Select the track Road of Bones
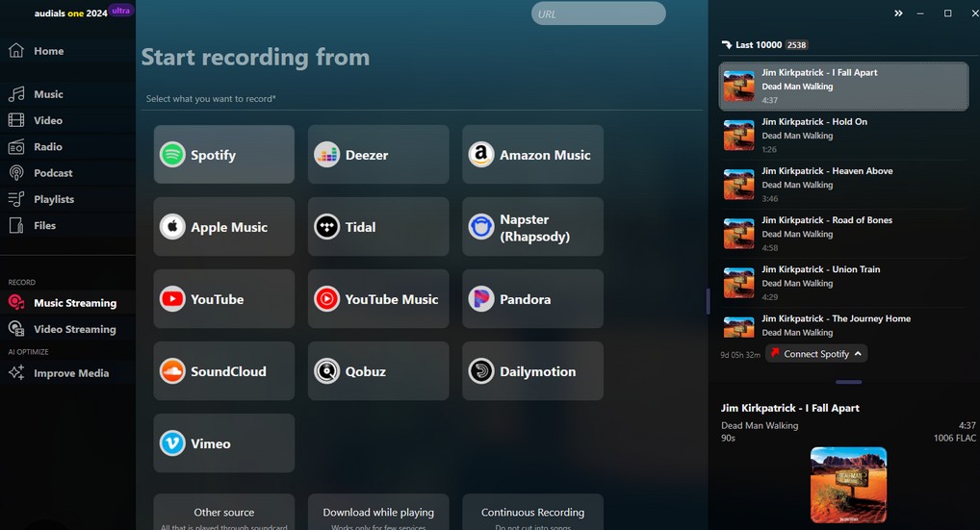Screen dimensions: 980x530 (x=843, y=234)
